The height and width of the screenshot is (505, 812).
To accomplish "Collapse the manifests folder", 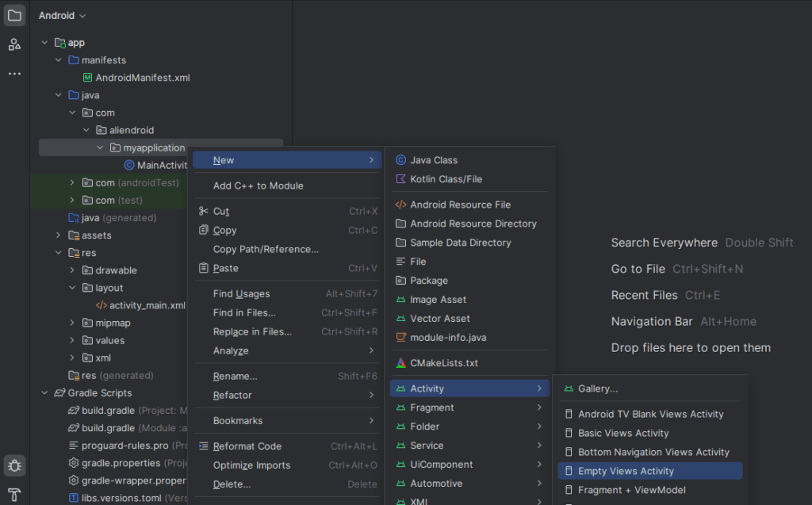I will (59, 60).
